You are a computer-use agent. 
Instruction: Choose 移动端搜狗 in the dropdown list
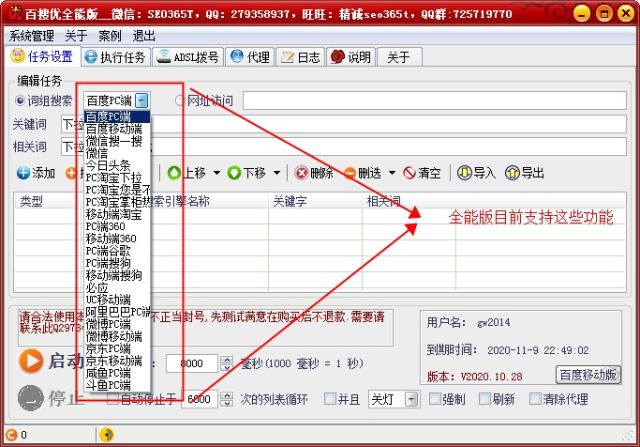tap(117, 276)
